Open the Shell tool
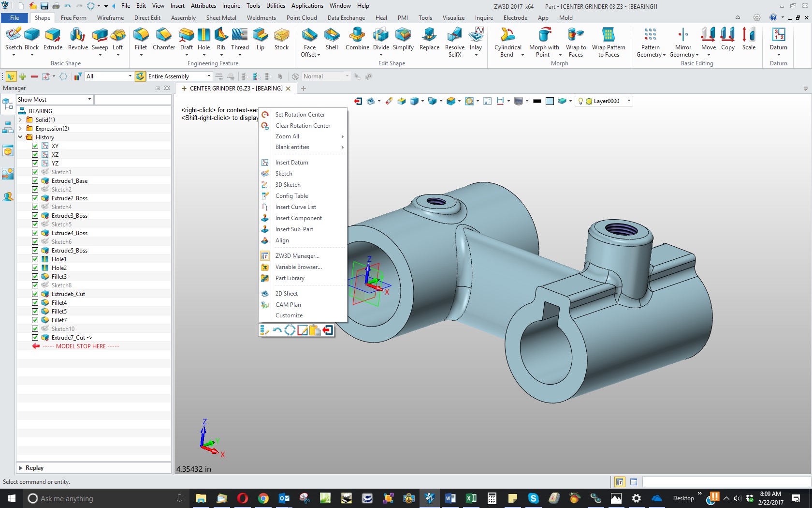This screenshot has width=812, height=508. [x=332, y=39]
